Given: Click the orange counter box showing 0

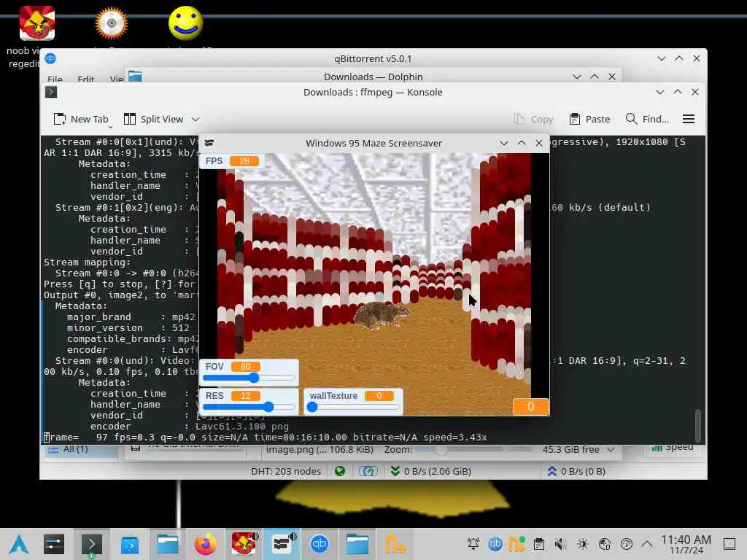Looking at the screenshot, I should 531,407.
